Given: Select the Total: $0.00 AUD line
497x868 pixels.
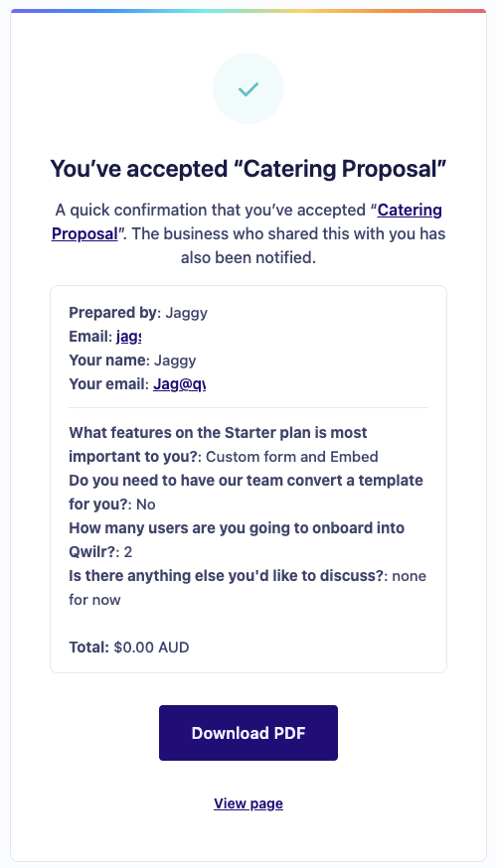Looking at the screenshot, I should pyautogui.click(x=129, y=648).
